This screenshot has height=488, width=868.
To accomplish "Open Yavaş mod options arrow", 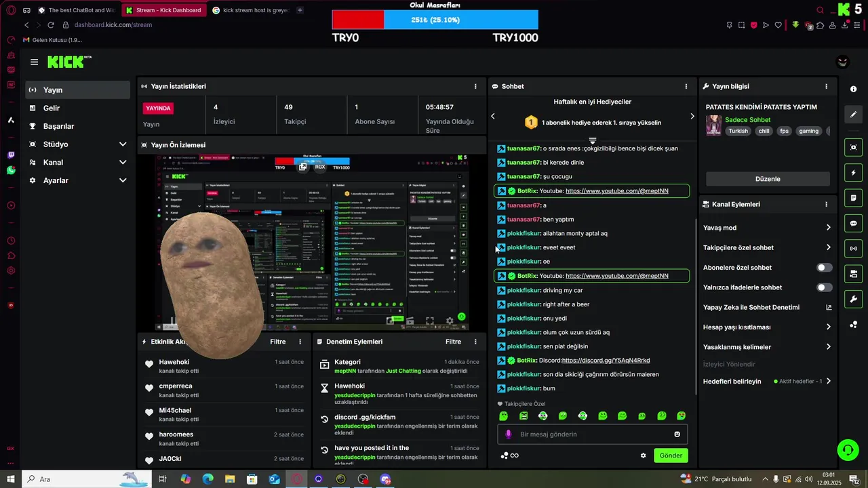I will (x=828, y=228).
